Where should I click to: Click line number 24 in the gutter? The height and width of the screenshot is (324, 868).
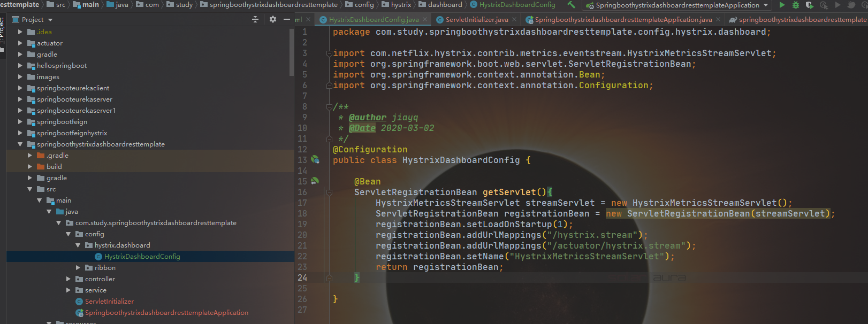[x=302, y=277]
